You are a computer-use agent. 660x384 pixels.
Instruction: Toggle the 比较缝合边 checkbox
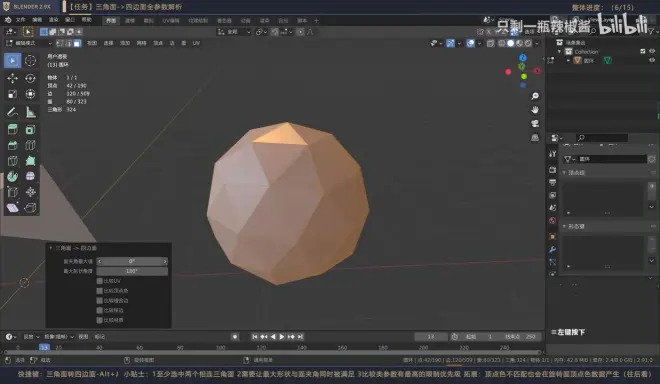pyautogui.click(x=100, y=301)
